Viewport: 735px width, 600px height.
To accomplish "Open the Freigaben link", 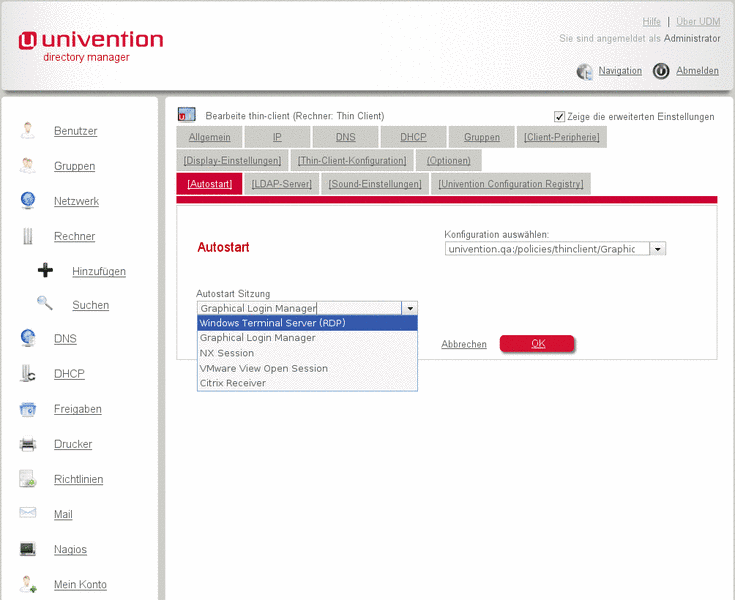I will click(78, 409).
